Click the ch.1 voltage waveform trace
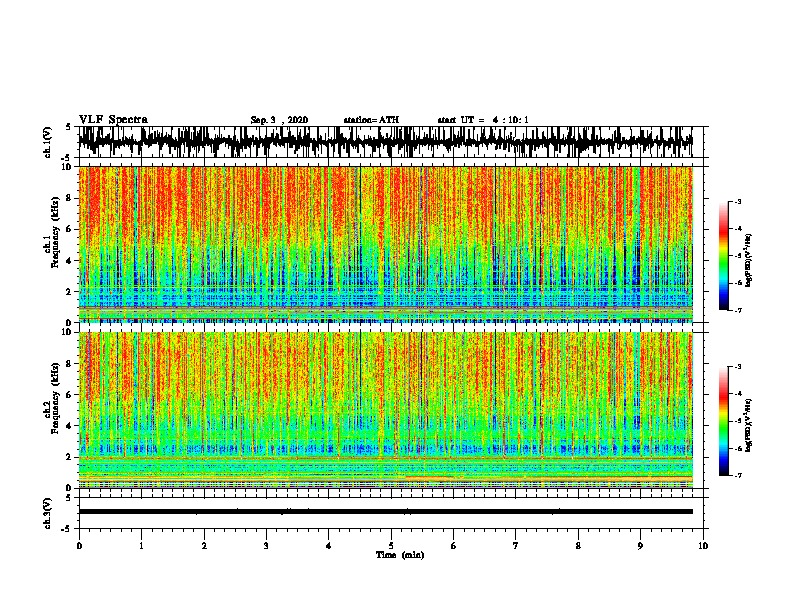 pyautogui.click(x=385, y=142)
